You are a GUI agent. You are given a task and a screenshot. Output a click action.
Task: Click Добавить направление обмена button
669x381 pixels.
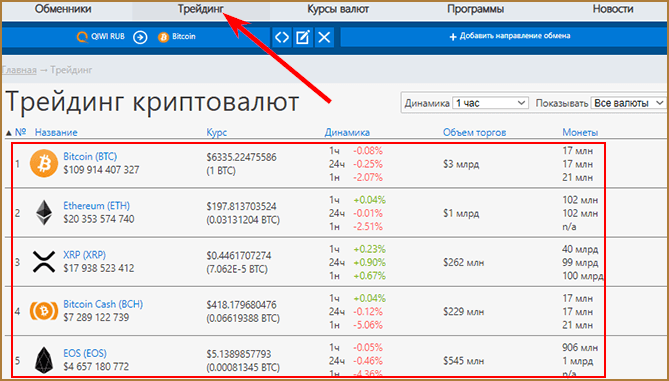pos(510,37)
